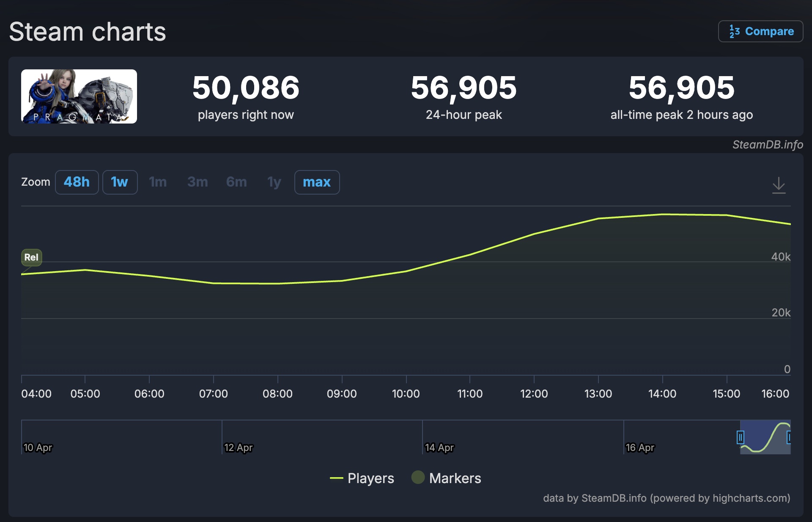
Task: Grab the left navigator range handle
Action: click(x=740, y=437)
